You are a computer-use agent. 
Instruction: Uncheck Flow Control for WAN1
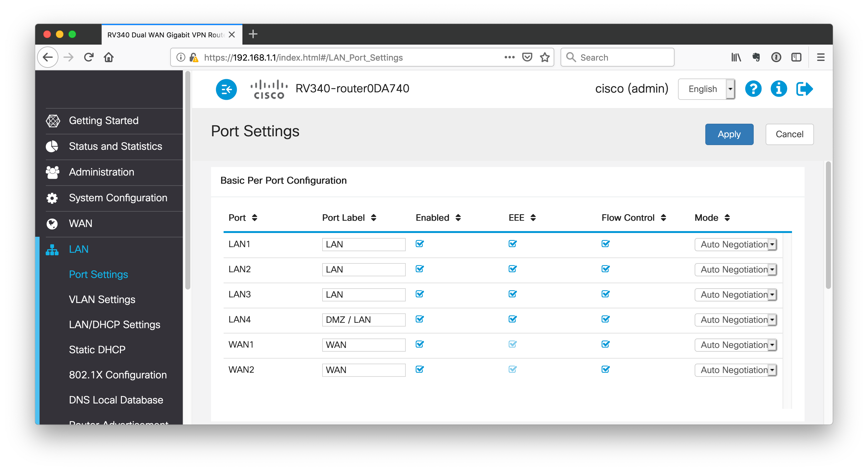pos(605,344)
